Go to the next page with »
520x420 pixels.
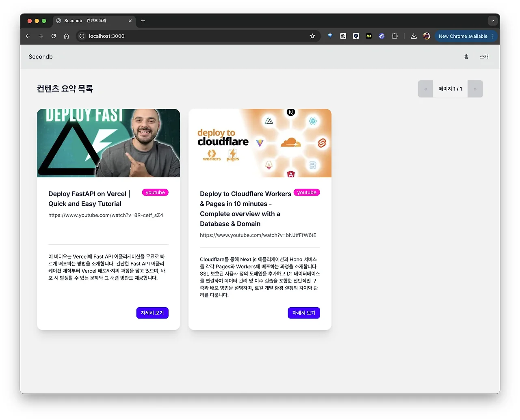click(x=475, y=89)
